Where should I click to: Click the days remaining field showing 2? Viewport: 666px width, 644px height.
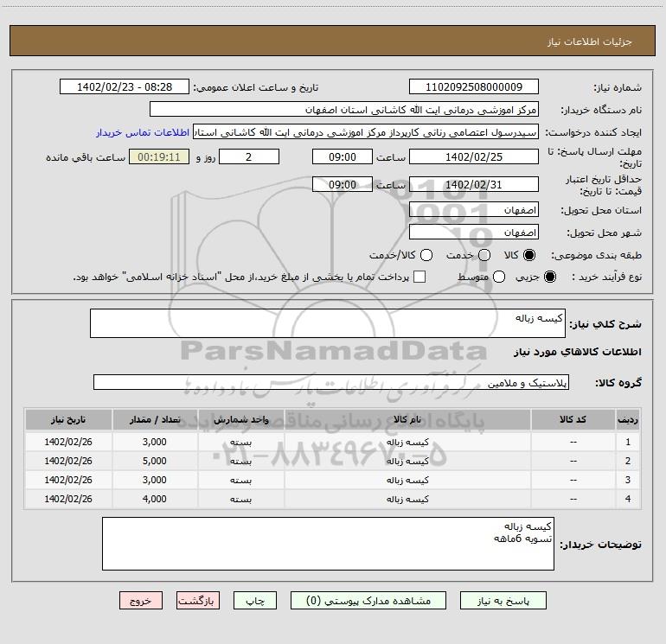(249, 156)
